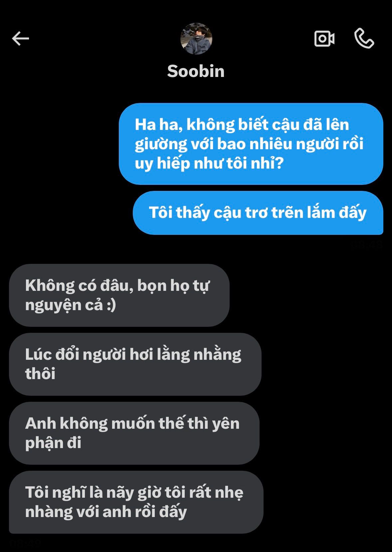The width and height of the screenshot is (392, 552).
Task: Select the message 'Lúc đổi người hơi lằng nhằng thôi'
Action: pyautogui.click(x=135, y=364)
